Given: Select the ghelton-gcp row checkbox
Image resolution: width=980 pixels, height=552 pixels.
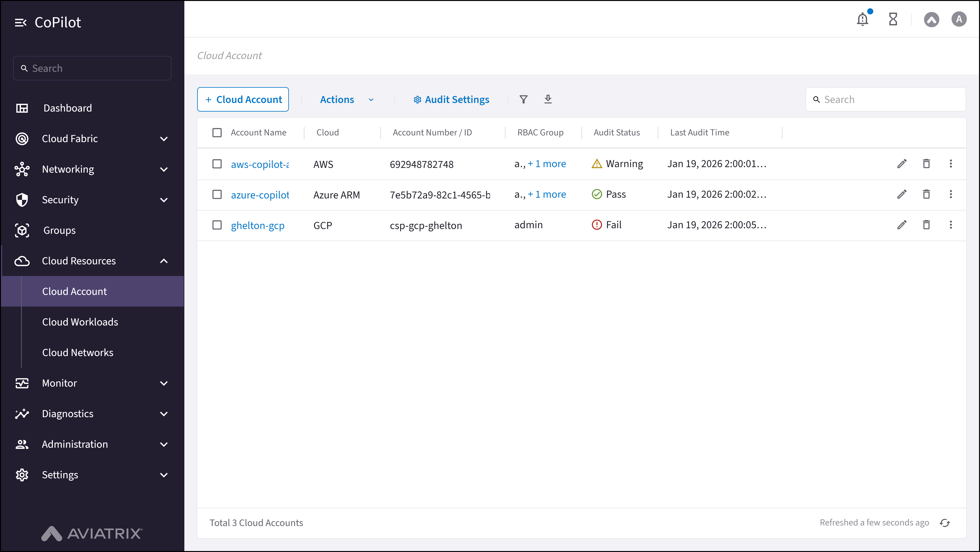Looking at the screenshot, I should pos(217,225).
